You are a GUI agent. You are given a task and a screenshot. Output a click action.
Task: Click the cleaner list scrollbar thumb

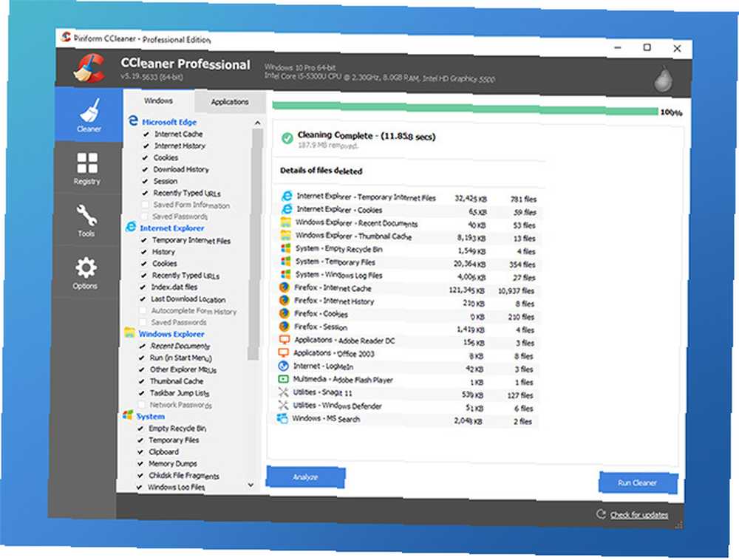click(255, 244)
